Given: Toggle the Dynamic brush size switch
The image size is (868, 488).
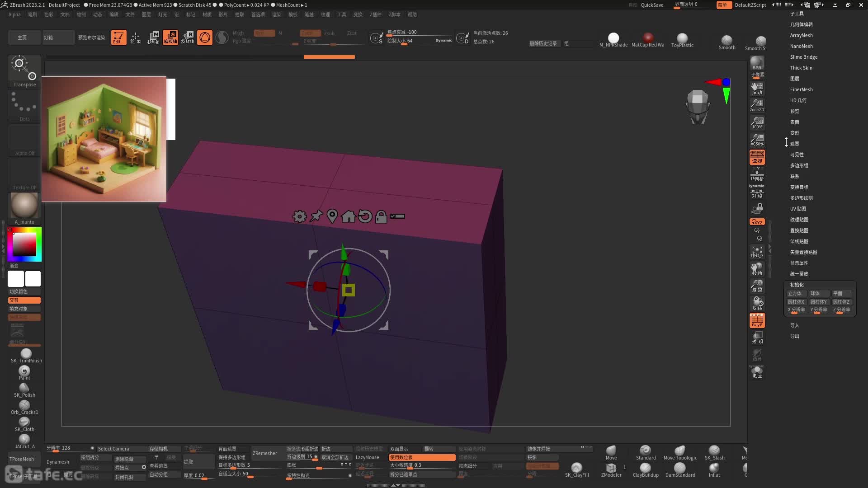Looking at the screenshot, I should click(x=443, y=40).
